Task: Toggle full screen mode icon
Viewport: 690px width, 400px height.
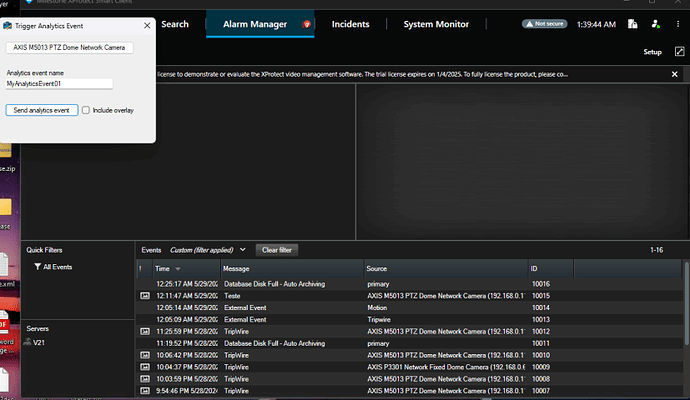Action: click(x=679, y=51)
